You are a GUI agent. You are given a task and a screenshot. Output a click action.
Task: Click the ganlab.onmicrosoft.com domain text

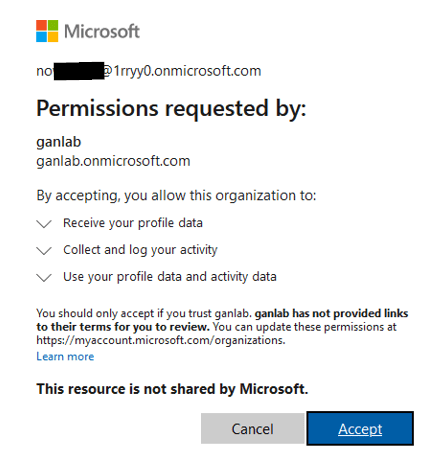pyautogui.click(x=113, y=161)
